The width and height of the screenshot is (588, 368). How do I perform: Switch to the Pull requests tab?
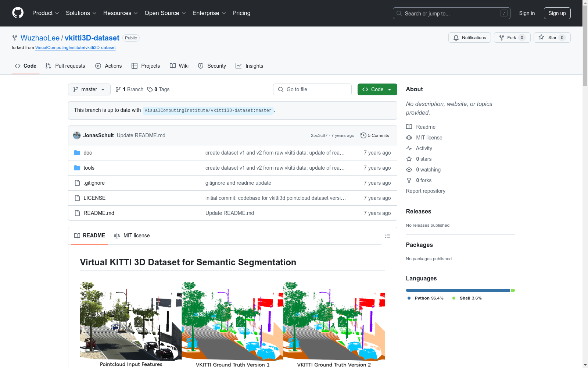coord(65,66)
